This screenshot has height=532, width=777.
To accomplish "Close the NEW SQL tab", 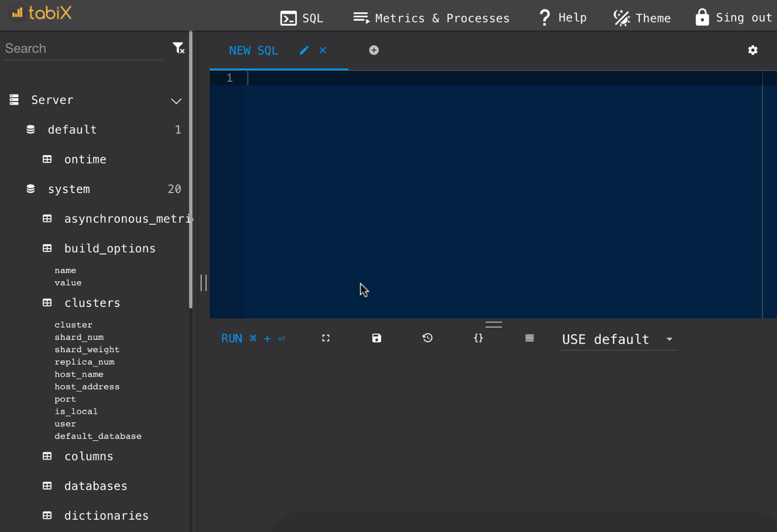I will click(x=322, y=50).
